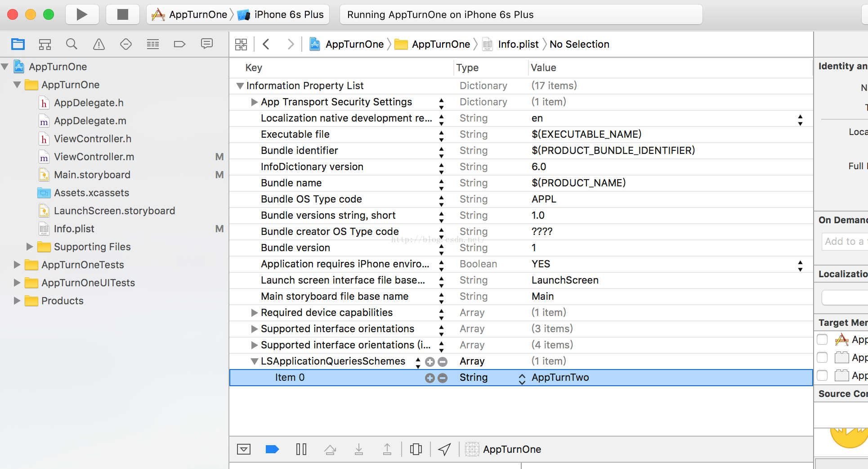The image size is (868, 469).
Task: Open Main.storyboard
Action: click(92, 175)
